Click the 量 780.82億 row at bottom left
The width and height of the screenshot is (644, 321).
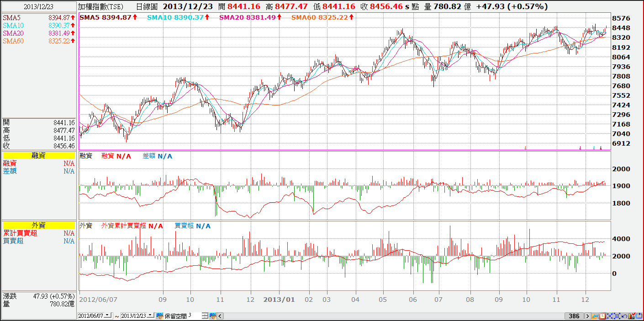click(39, 304)
